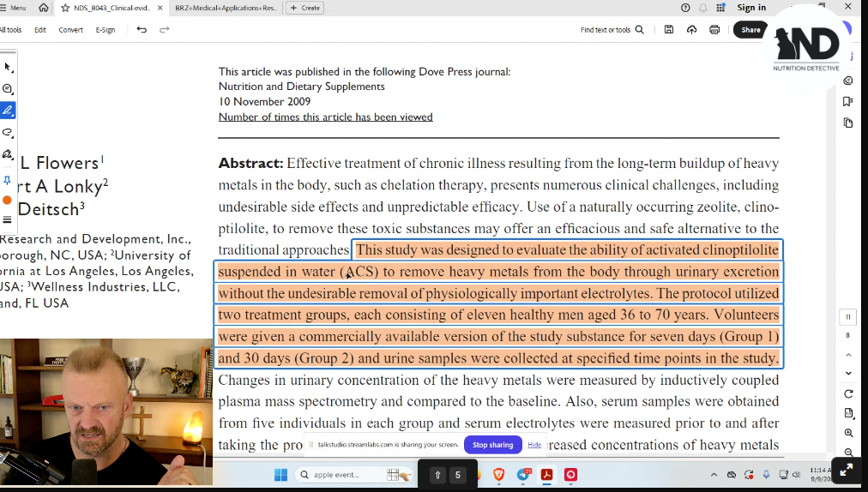Open bookmarks panel icon
868x492 pixels.
[x=848, y=101]
